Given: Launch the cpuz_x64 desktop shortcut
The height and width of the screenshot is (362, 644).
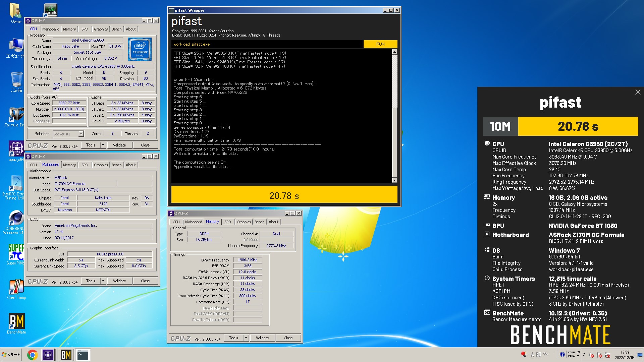Looking at the screenshot, I should click(x=16, y=151).
